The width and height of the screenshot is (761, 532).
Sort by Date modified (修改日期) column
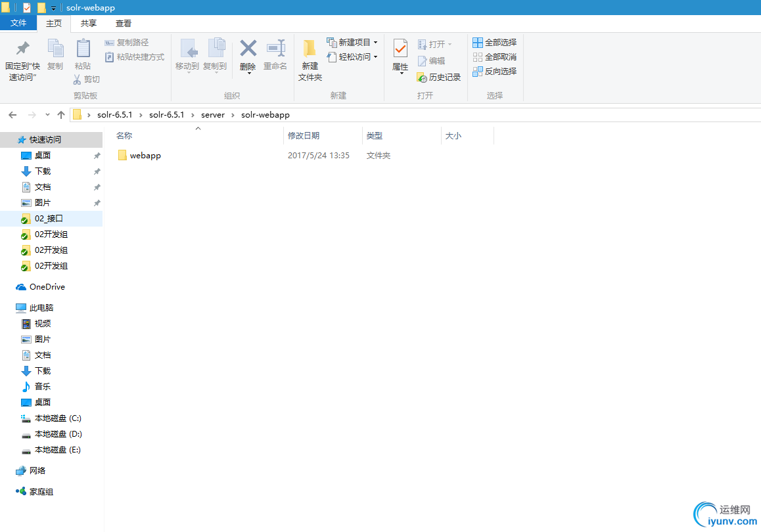pos(323,136)
